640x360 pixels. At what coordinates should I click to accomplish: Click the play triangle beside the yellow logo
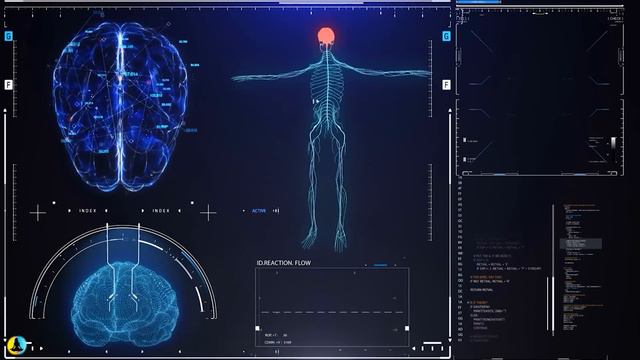[x=41, y=348]
